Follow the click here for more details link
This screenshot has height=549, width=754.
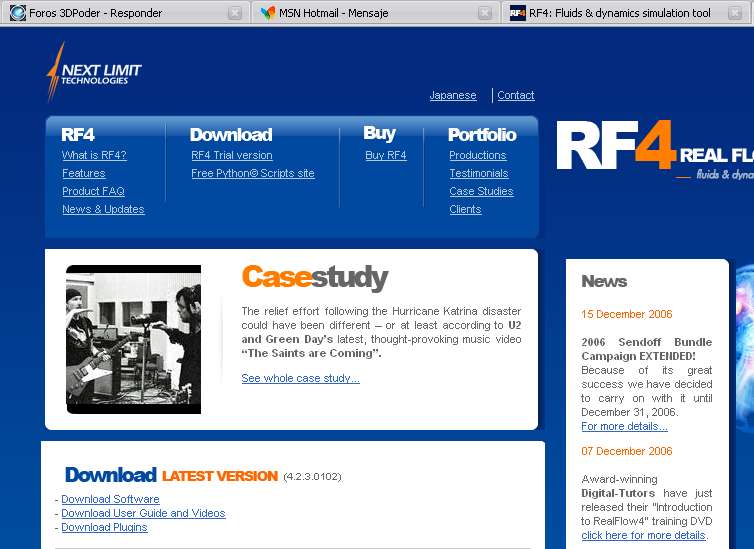click(x=644, y=535)
